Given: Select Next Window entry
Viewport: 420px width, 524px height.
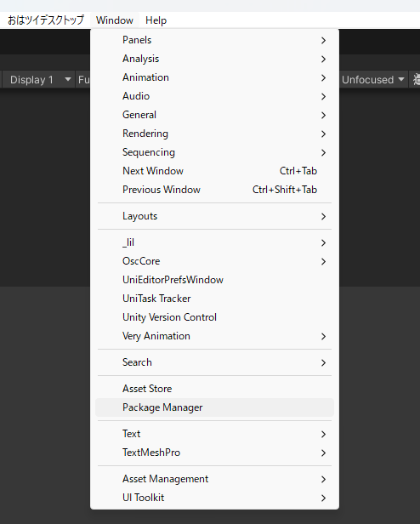Looking at the screenshot, I should coord(214,171).
